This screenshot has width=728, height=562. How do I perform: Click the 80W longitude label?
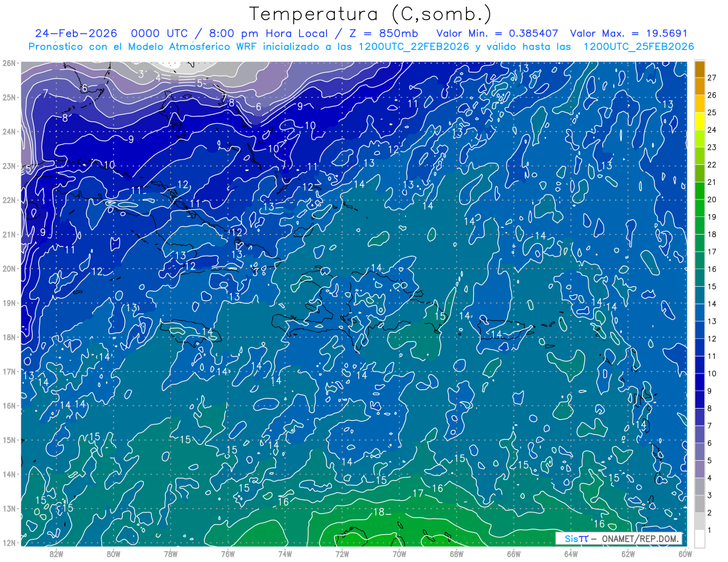pos(113,554)
